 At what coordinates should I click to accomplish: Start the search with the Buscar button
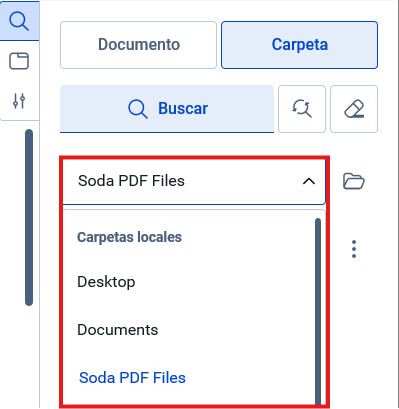[167, 109]
